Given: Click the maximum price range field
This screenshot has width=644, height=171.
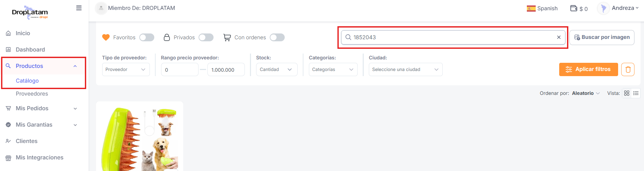Looking at the screenshot, I should click(x=226, y=70).
